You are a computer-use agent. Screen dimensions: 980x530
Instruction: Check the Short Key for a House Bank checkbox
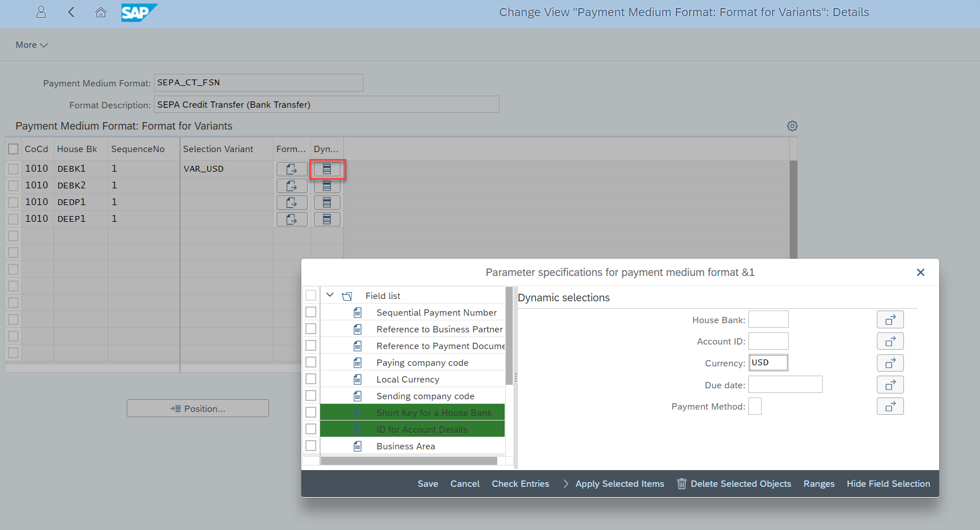tap(311, 412)
